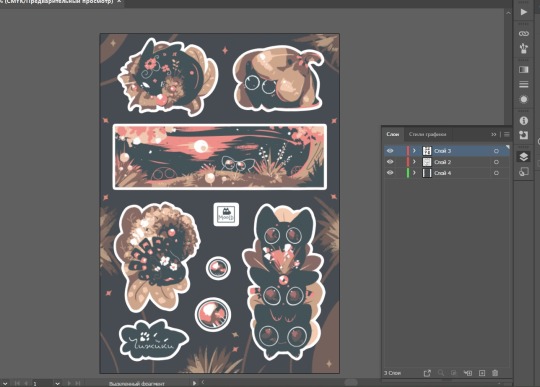Click the status bar text "Выделенный фрагмент"
540x387 pixels.
click(137, 384)
